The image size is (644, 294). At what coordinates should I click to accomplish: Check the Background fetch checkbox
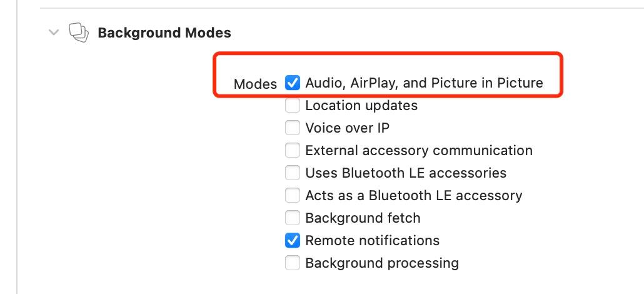pos(293,218)
